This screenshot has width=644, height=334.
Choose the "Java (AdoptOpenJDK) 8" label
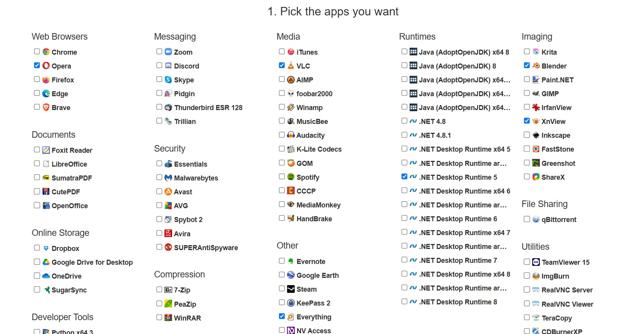point(457,66)
